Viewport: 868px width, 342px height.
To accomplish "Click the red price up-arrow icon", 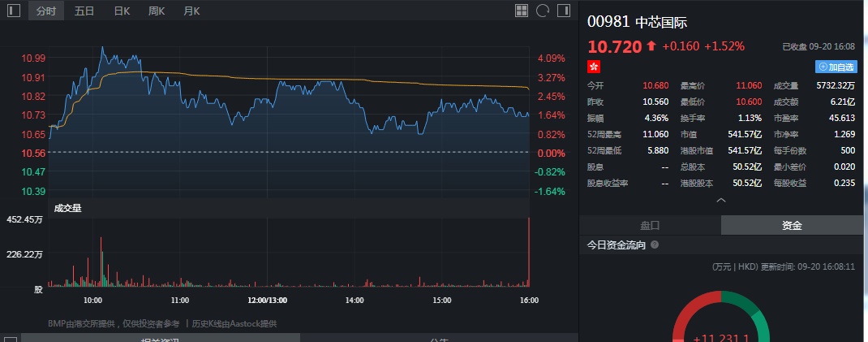I will (651, 46).
